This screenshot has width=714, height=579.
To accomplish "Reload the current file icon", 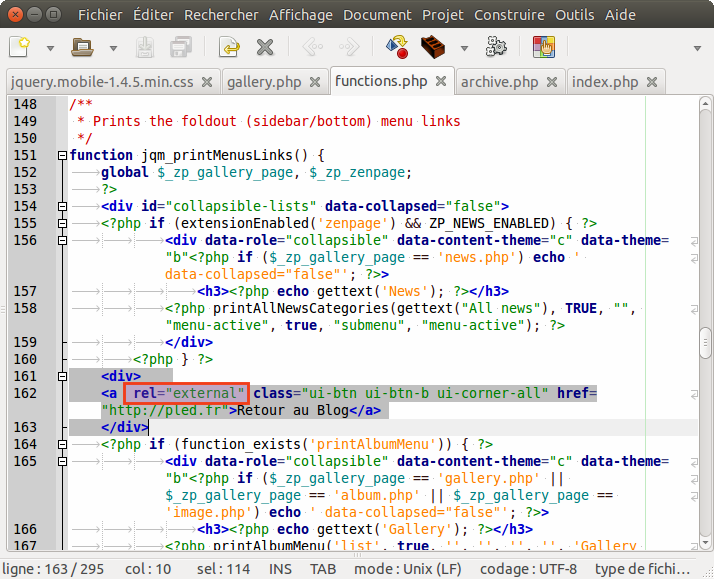I will point(229,47).
